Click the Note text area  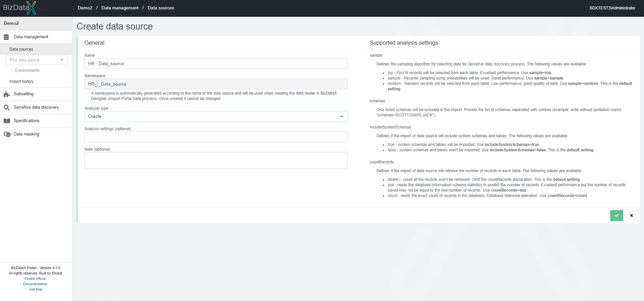(216, 160)
